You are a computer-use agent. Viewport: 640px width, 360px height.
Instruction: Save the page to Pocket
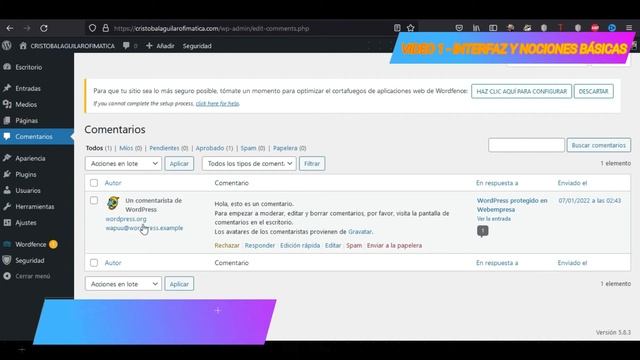459,28
